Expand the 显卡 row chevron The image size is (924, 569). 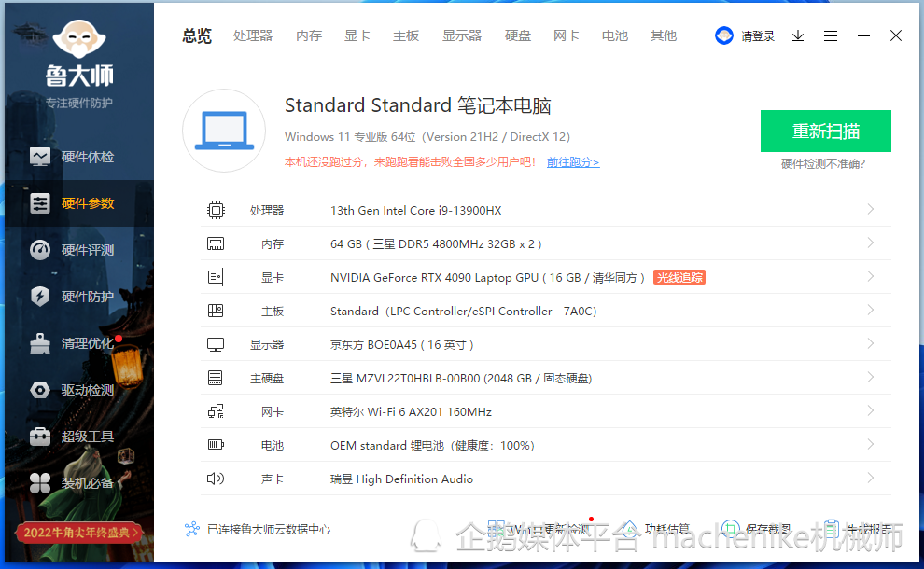(871, 276)
